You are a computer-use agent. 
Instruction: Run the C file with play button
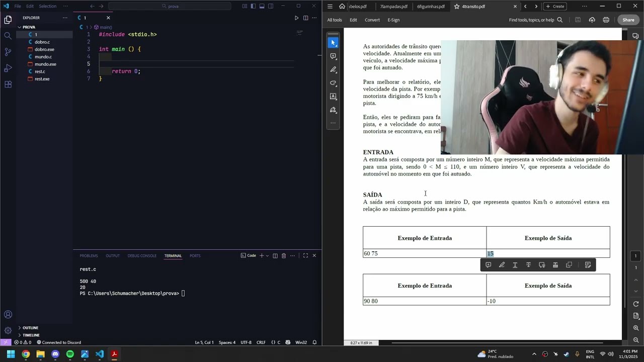(x=296, y=18)
